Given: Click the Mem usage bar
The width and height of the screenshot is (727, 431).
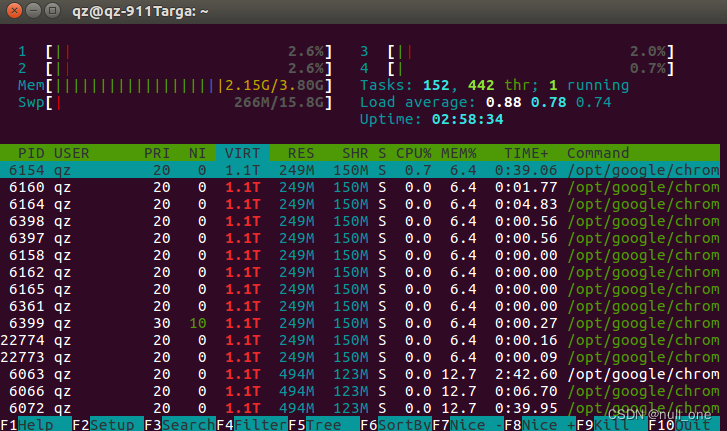Looking at the screenshot, I should pyautogui.click(x=175, y=85).
